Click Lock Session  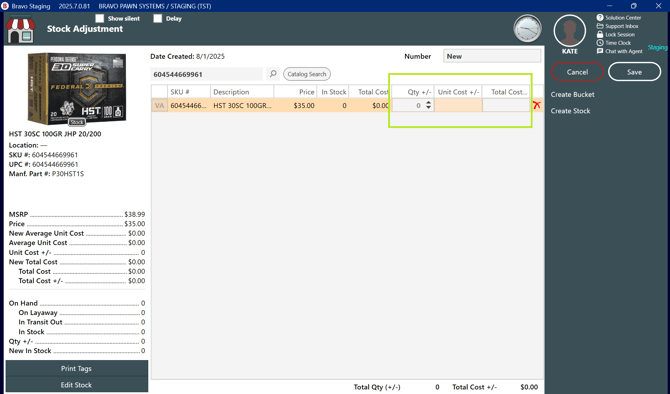(x=616, y=35)
